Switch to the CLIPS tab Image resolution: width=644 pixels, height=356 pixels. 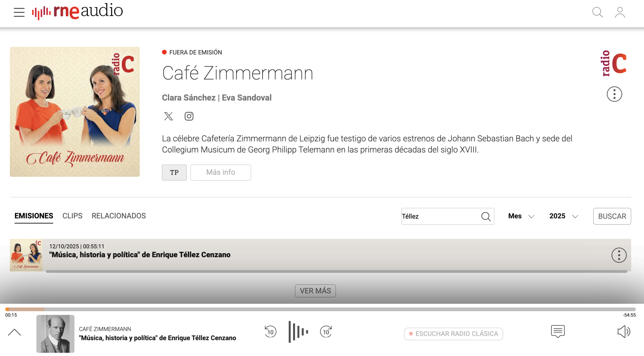tap(72, 216)
